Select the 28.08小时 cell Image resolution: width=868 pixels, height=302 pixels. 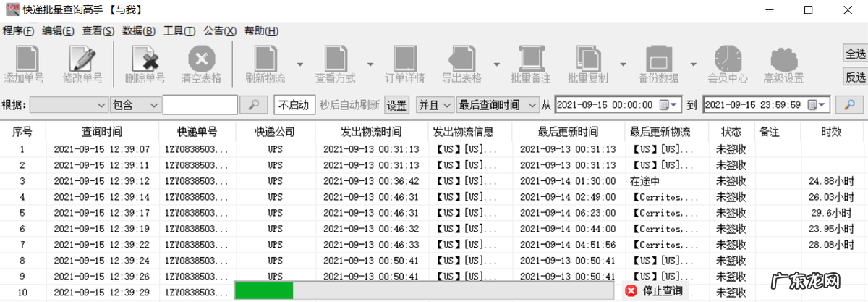[831, 245]
